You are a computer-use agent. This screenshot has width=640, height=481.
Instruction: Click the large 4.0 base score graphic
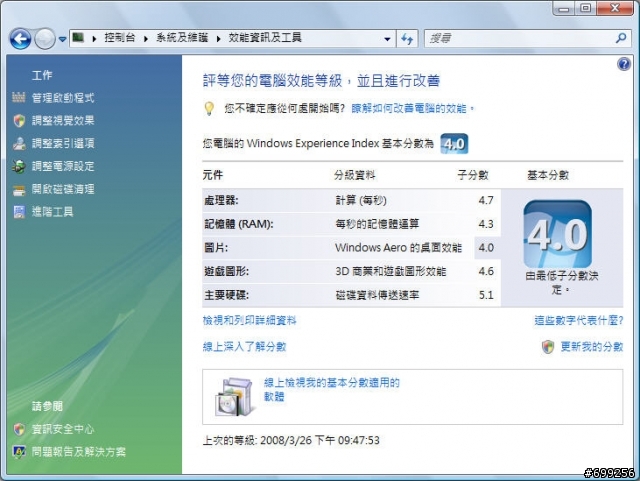point(558,234)
